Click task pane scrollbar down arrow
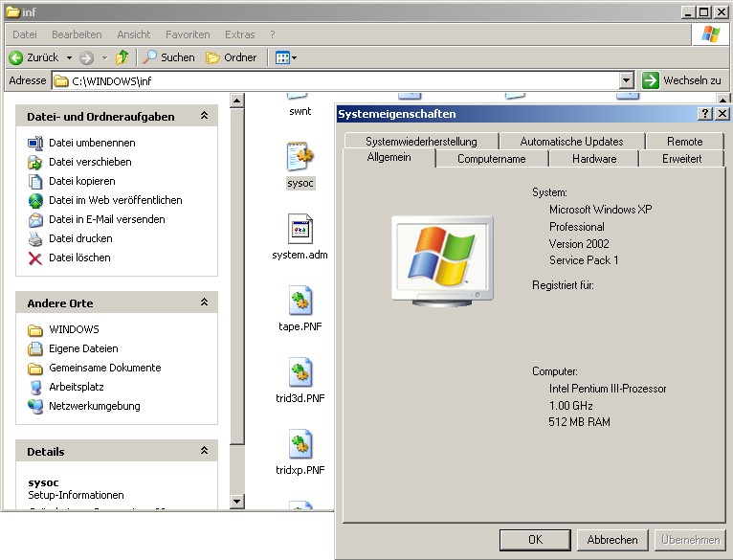The width and height of the screenshot is (733, 560). [237, 502]
